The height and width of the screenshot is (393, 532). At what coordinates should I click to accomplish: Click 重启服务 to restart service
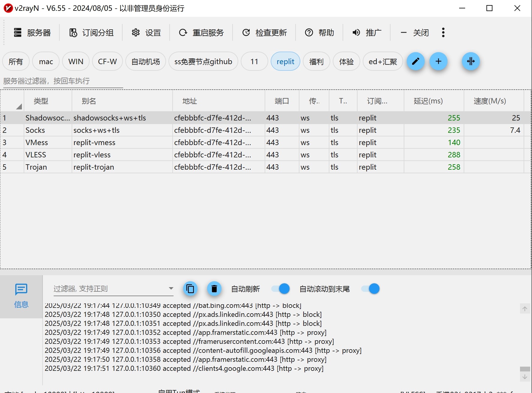click(x=201, y=33)
